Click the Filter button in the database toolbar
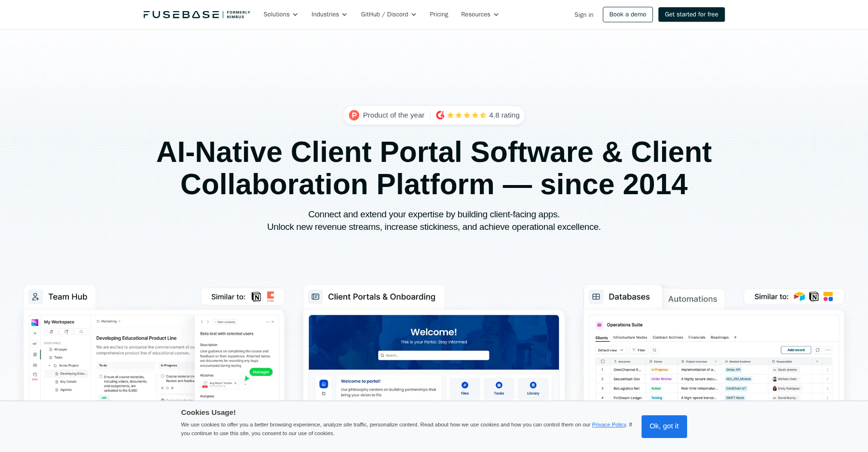 point(638,350)
